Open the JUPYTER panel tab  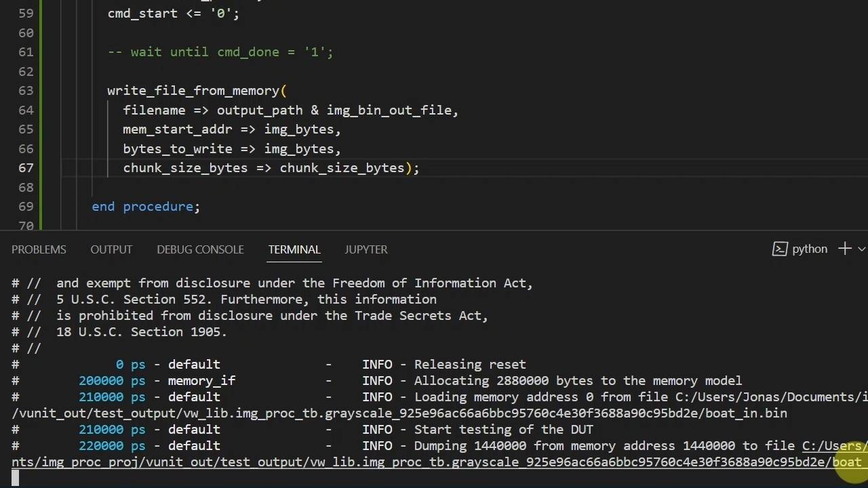(x=366, y=249)
